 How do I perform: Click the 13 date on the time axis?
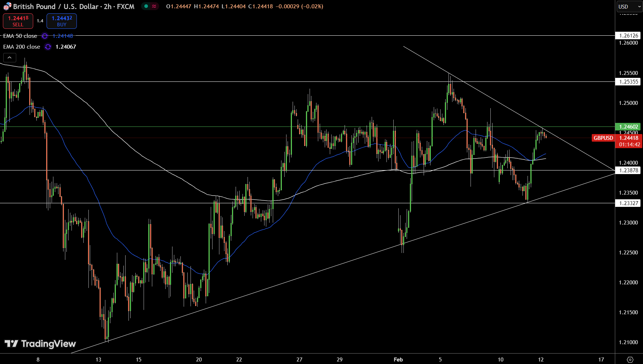[x=99, y=360]
